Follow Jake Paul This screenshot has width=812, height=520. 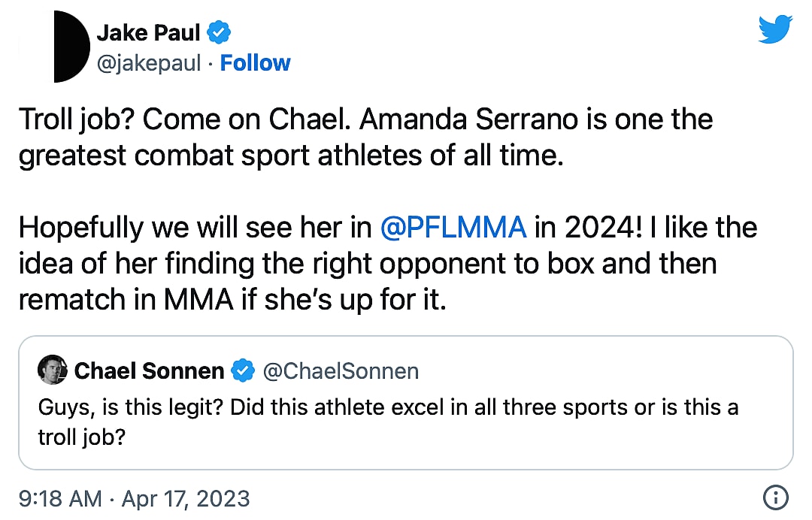coord(255,63)
